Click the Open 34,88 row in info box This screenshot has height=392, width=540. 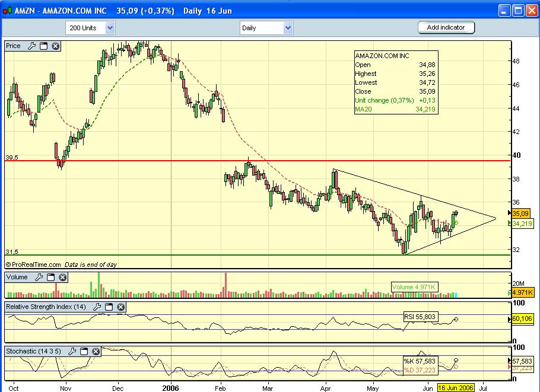tap(395, 65)
